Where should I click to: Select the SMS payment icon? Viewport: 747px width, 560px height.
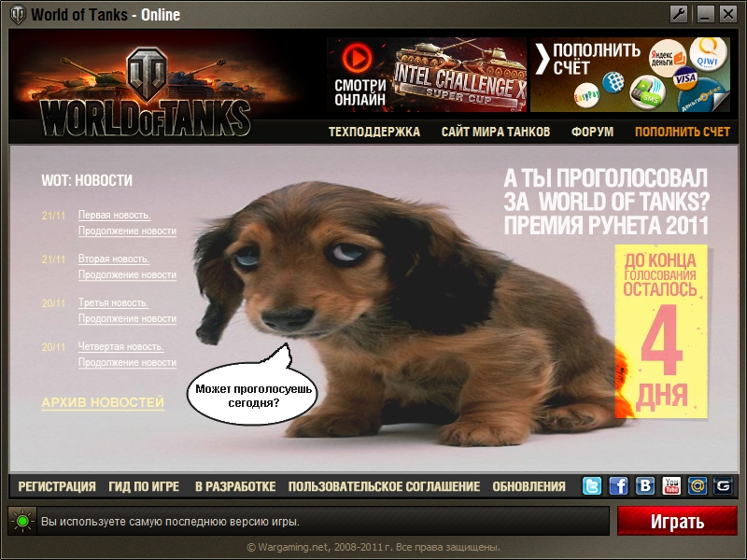pos(647,91)
